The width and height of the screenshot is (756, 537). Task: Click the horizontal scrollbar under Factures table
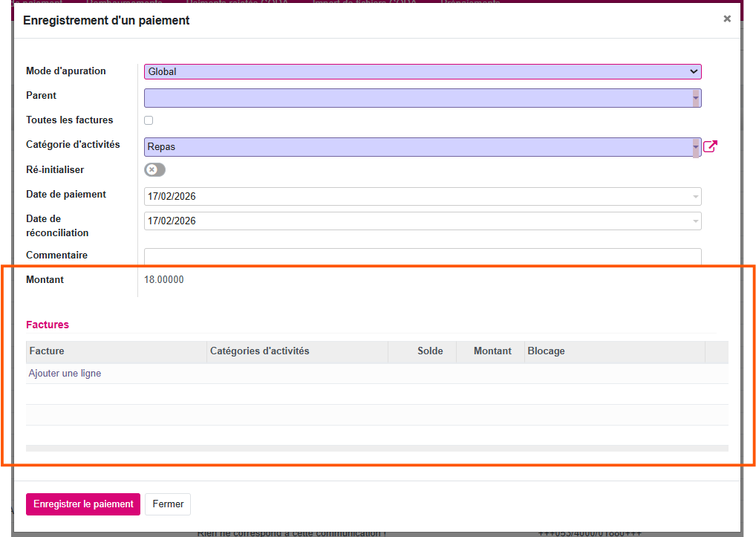[377, 448]
